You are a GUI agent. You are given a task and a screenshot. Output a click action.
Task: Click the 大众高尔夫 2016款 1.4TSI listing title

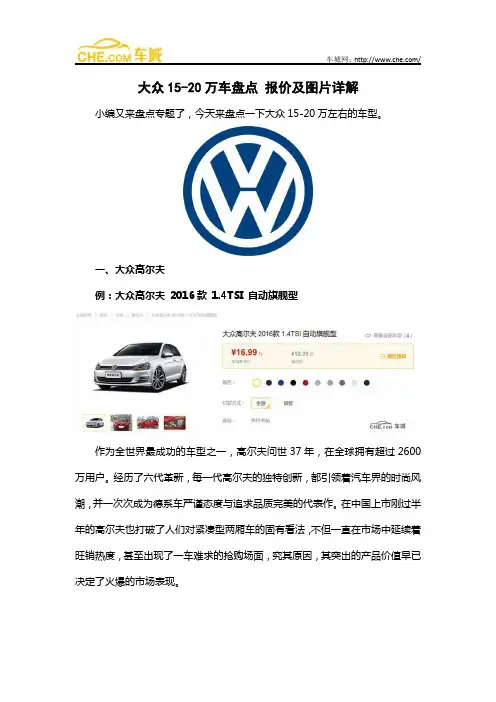point(279,334)
